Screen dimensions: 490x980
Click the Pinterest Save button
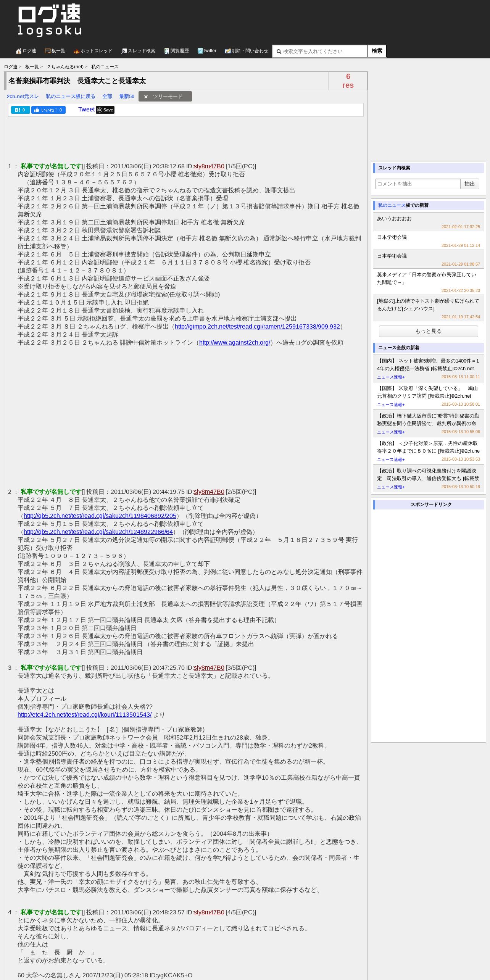(x=105, y=110)
